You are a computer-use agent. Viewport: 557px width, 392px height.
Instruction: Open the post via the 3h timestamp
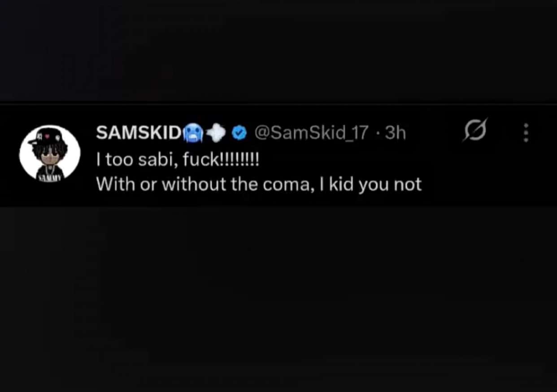point(395,133)
